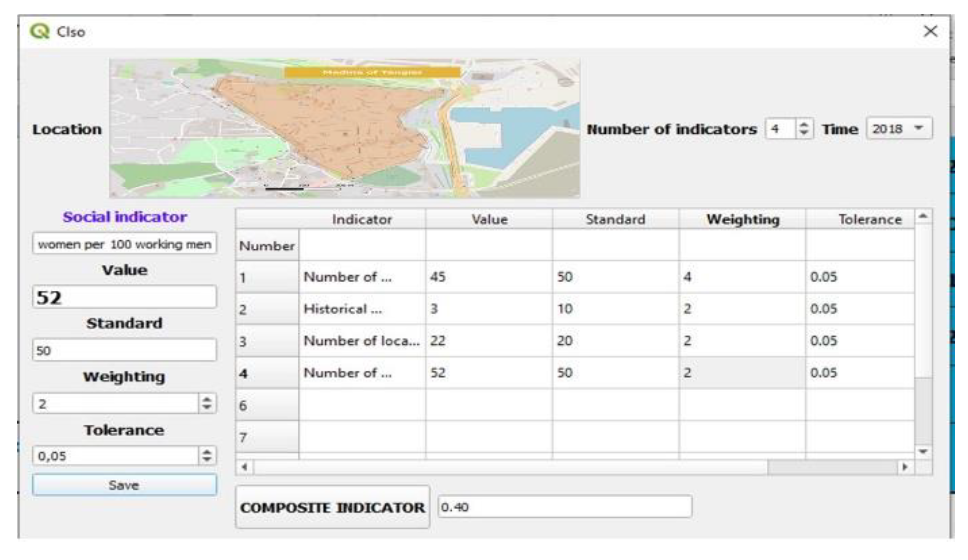Screen dimensions: 968x560
Task: Decrease the Tolerance spinner value
Action: [x=207, y=459]
